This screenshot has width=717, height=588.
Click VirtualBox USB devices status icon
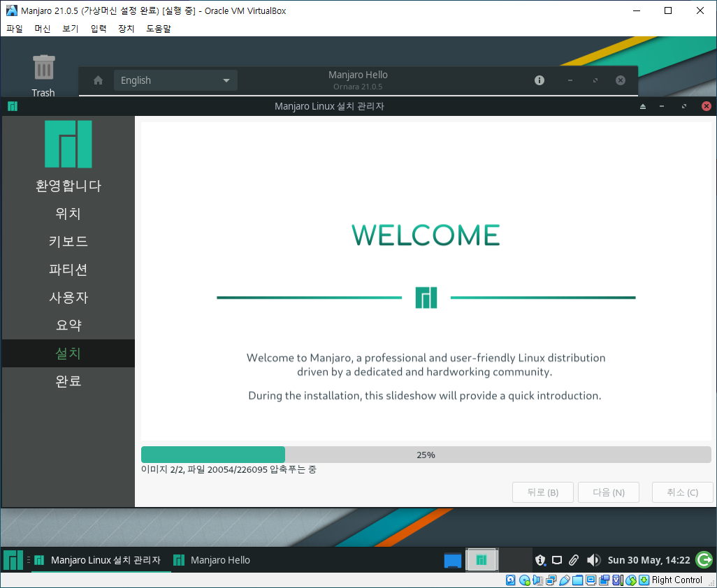pyautogui.click(x=564, y=580)
